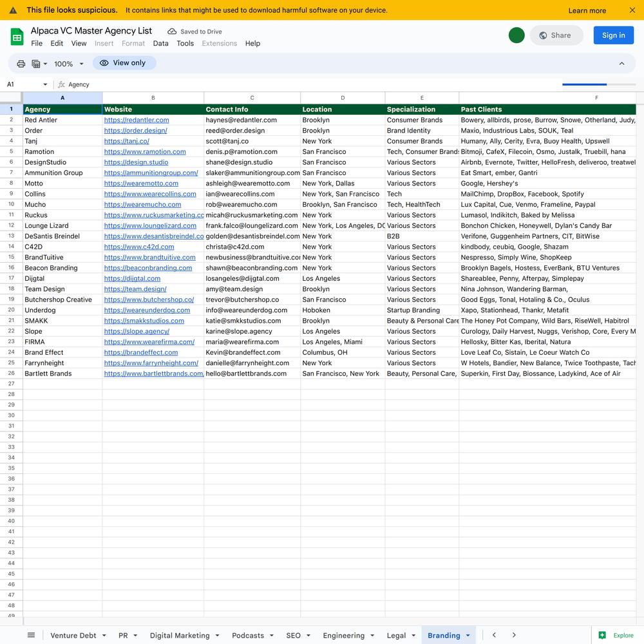
Task: Open the SEO tab dropdown arrow
Action: click(308, 636)
